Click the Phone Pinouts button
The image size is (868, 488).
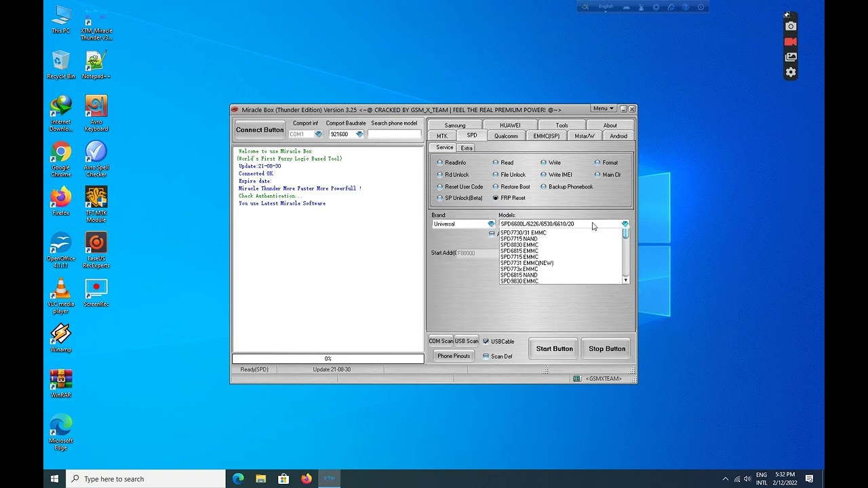coord(454,356)
